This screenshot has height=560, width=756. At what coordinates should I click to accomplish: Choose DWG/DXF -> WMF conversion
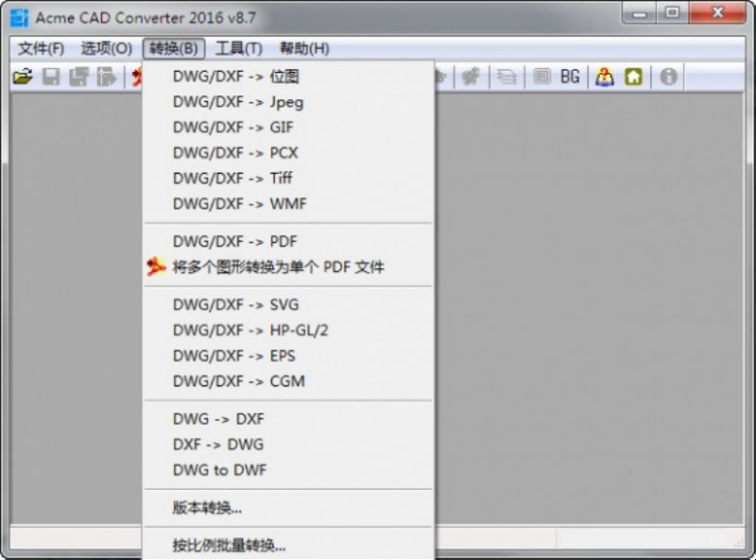(288, 204)
